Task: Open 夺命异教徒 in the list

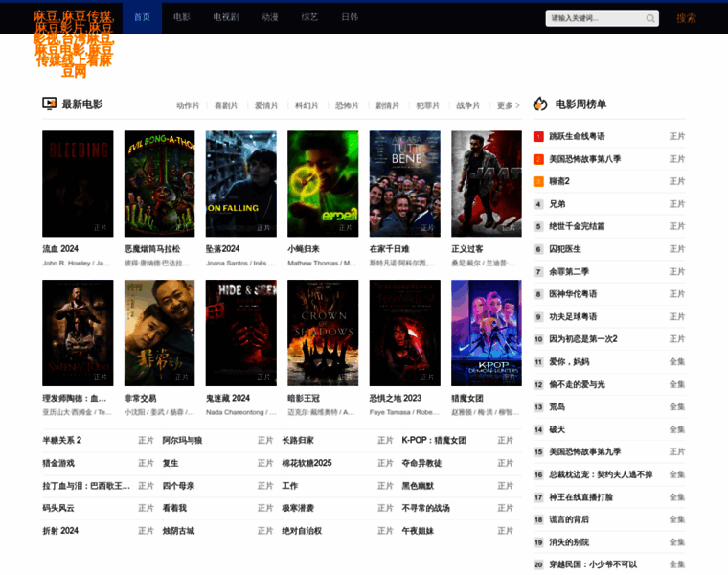Action: click(421, 463)
